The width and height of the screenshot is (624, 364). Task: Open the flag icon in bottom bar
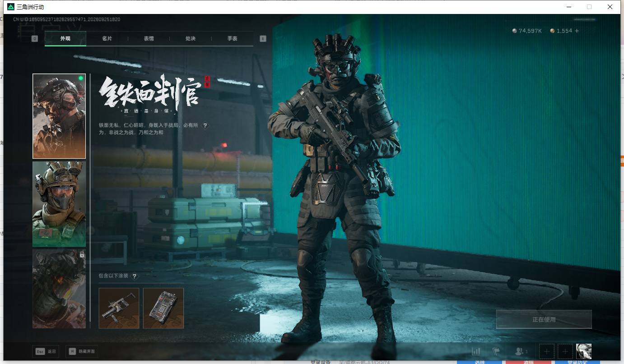coord(496,351)
